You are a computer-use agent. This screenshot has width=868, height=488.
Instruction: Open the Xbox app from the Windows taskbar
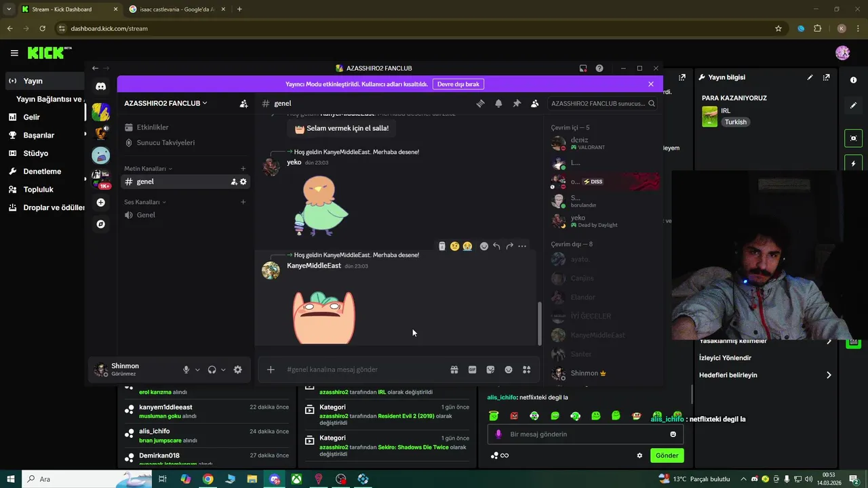click(296, 479)
